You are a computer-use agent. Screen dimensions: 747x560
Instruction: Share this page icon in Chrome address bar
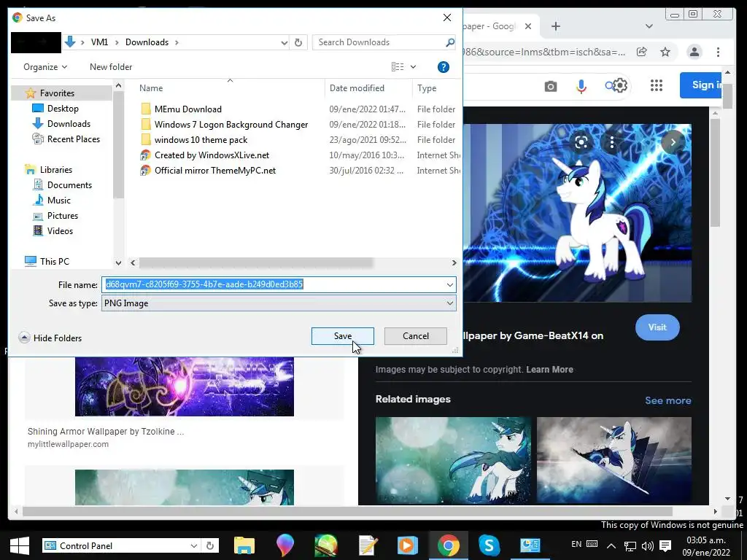tap(642, 52)
